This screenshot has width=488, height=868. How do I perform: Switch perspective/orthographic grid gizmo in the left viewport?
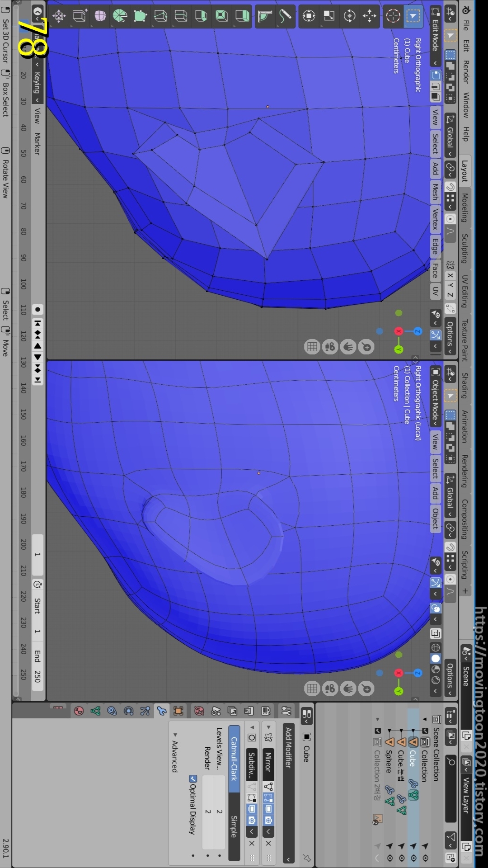(312, 347)
